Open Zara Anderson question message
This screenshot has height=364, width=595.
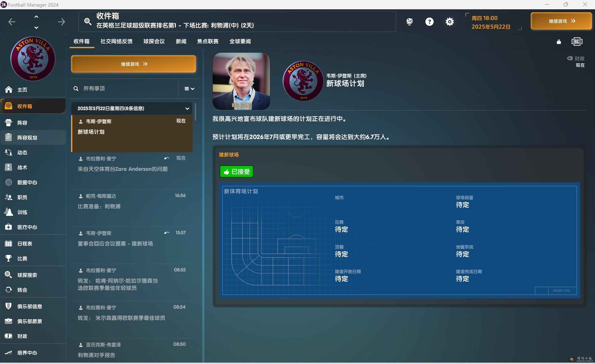point(132,171)
